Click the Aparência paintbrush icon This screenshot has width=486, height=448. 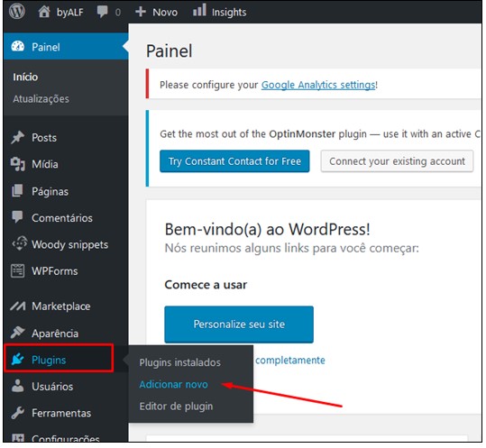point(18,333)
